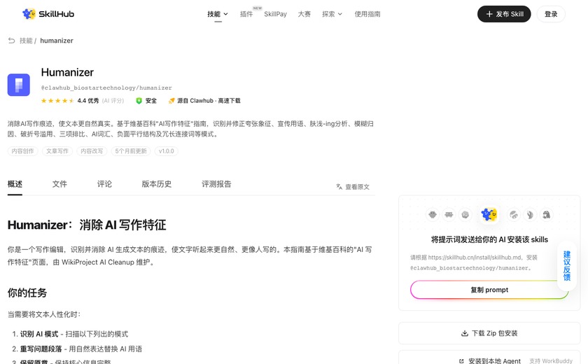Select the 内容改写 tag
The image size is (588, 364).
click(x=92, y=151)
